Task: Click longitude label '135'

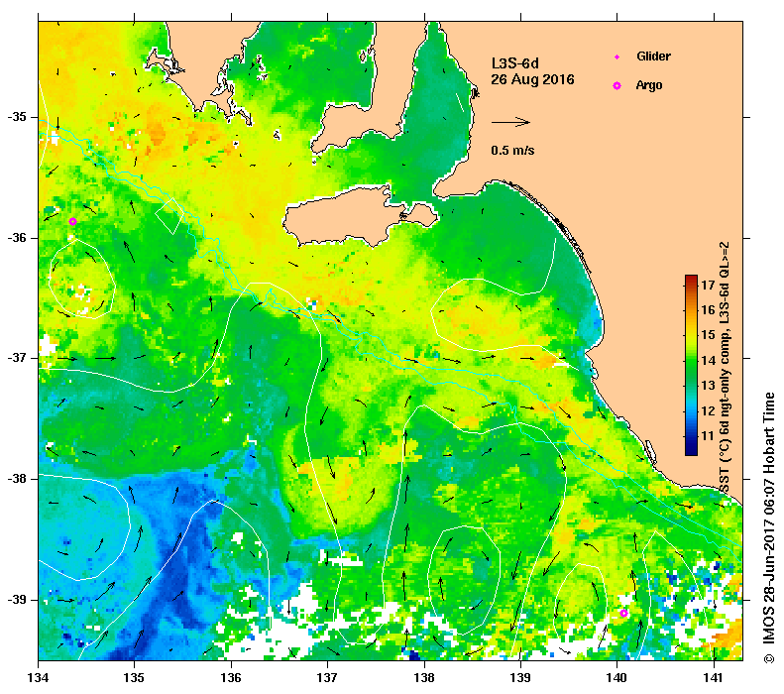Action: (x=134, y=678)
